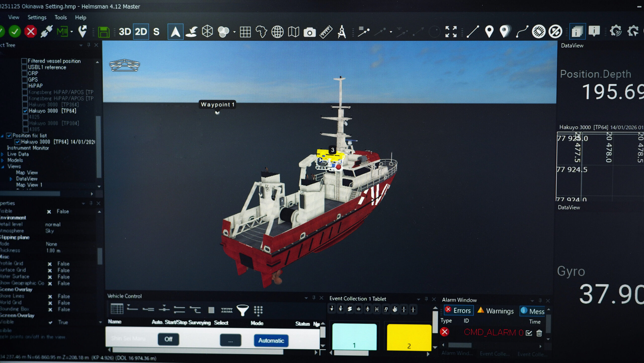Open the Settings menu
The height and width of the screenshot is (363, 644).
37,17
